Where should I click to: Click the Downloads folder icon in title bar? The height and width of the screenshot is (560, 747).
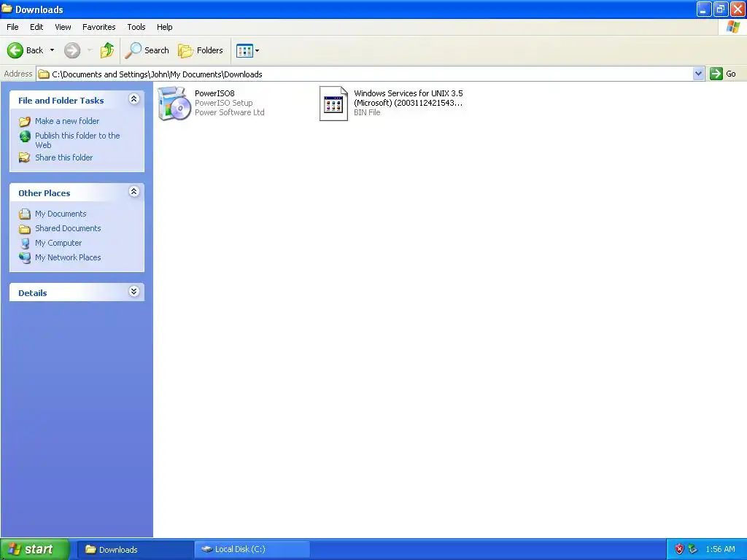pos(7,9)
